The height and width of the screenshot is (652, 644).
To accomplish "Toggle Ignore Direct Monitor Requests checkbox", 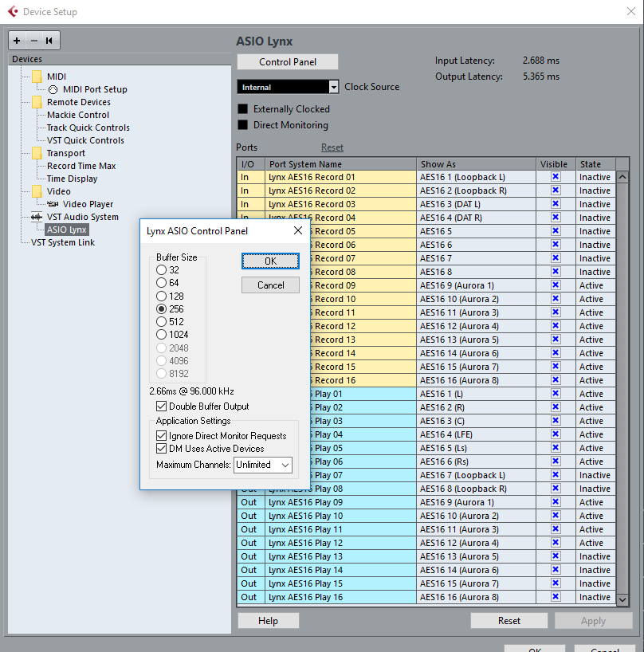I will (161, 436).
